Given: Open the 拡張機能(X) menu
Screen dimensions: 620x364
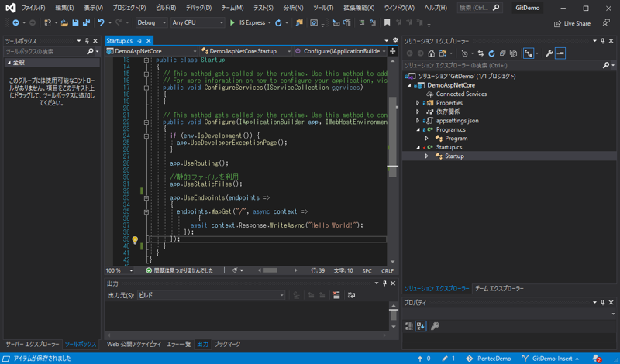Looking at the screenshot, I should [359, 8].
